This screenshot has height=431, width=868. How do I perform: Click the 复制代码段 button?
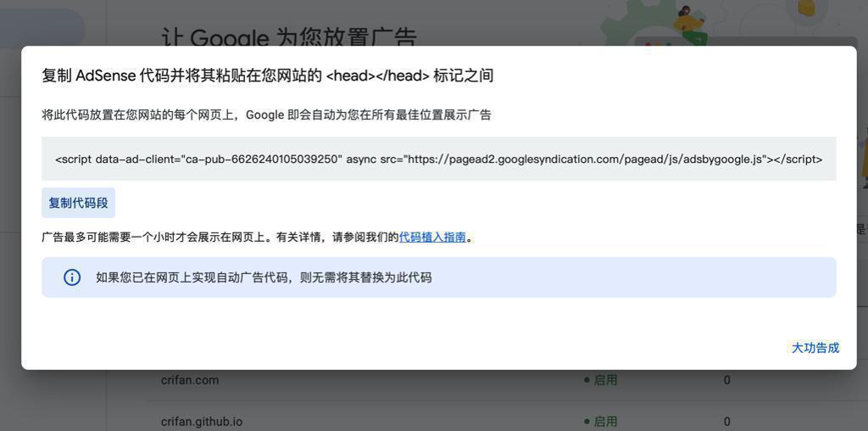click(78, 203)
